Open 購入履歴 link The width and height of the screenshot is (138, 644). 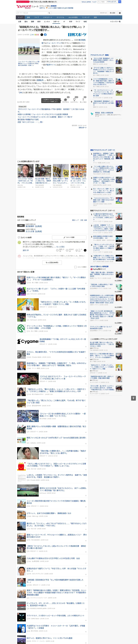[112, 13]
